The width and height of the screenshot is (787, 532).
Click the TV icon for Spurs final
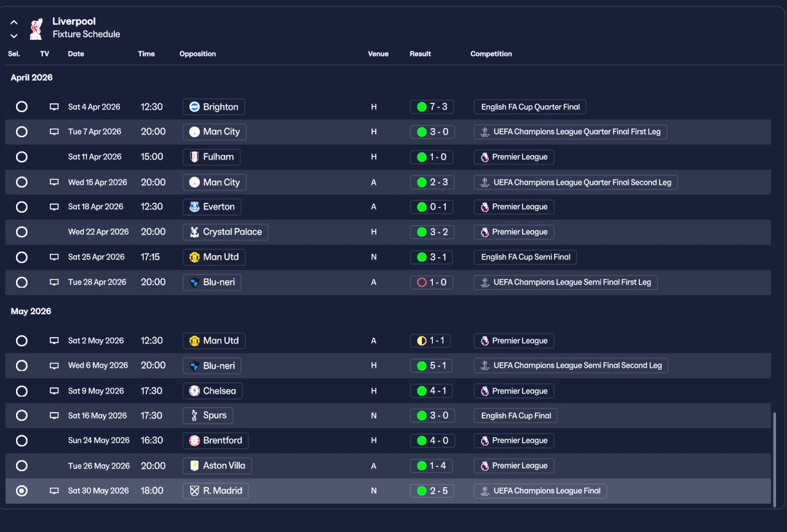pos(54,416)
